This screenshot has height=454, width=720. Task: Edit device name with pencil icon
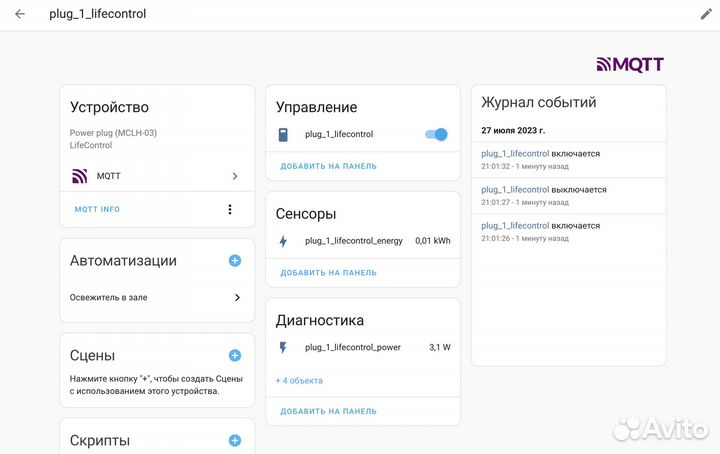(706, 14)
